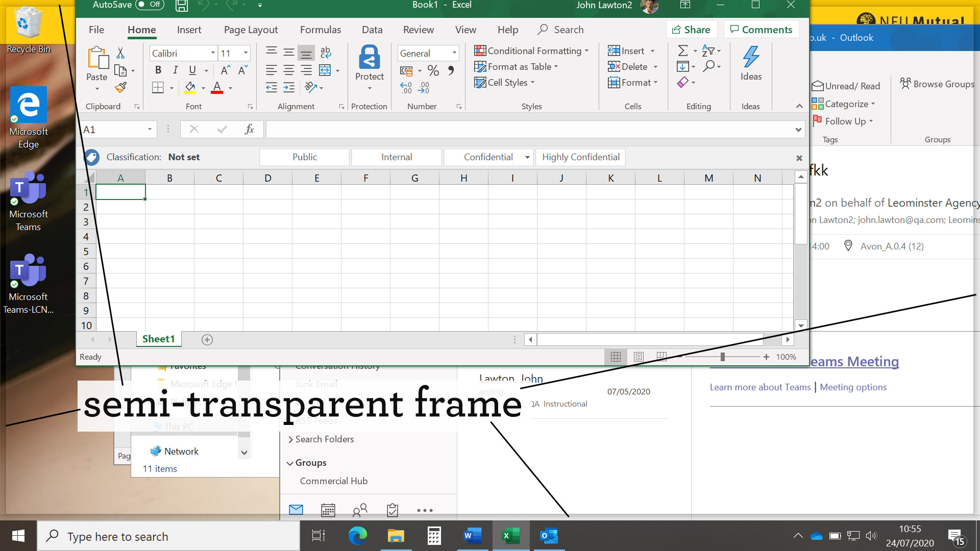Click the AutoSum sigma icon
980x551 pixels.
click(682, 51)
